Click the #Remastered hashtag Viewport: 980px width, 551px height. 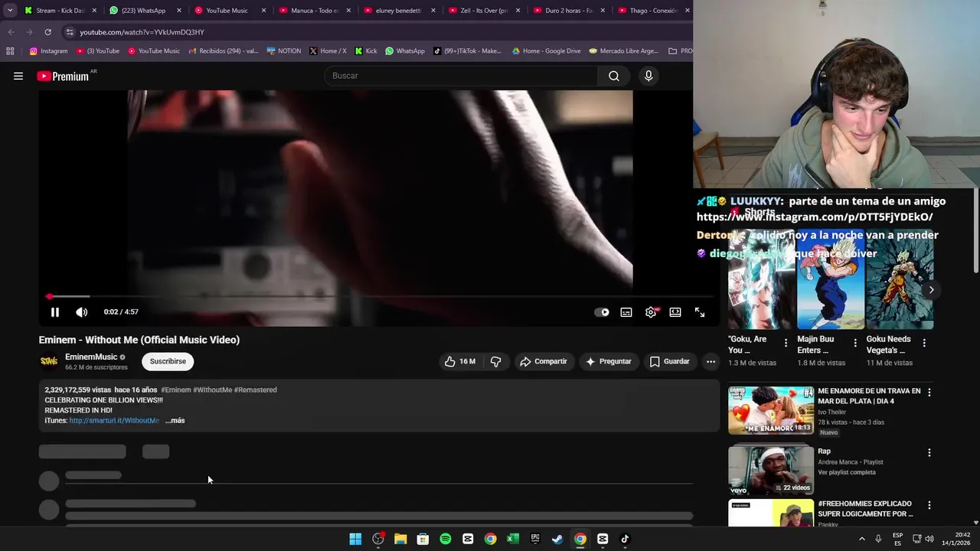point(256,390)
